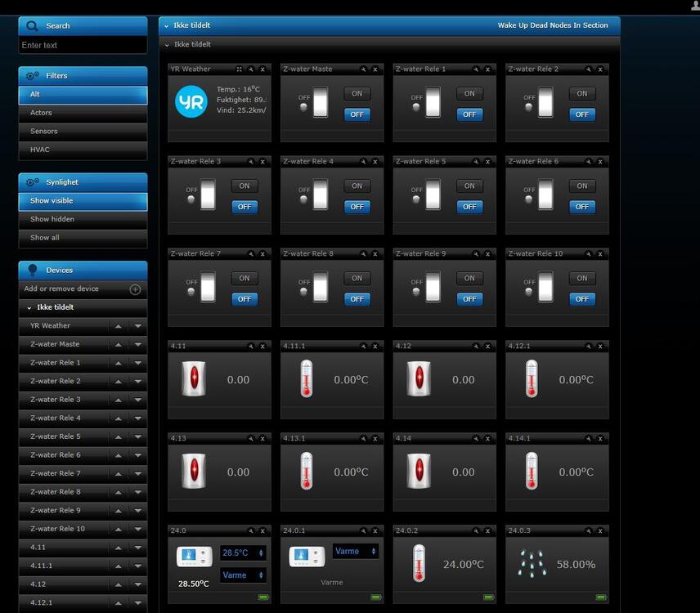The image size is (700, 613).
Task: Open the Varme mode dropdown on 24.0
Action: pyautogui.click(x=244, y=575)
